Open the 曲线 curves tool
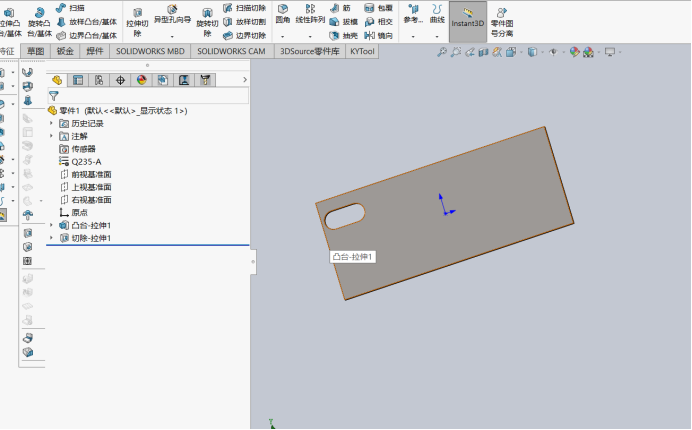 coord(437,14)
